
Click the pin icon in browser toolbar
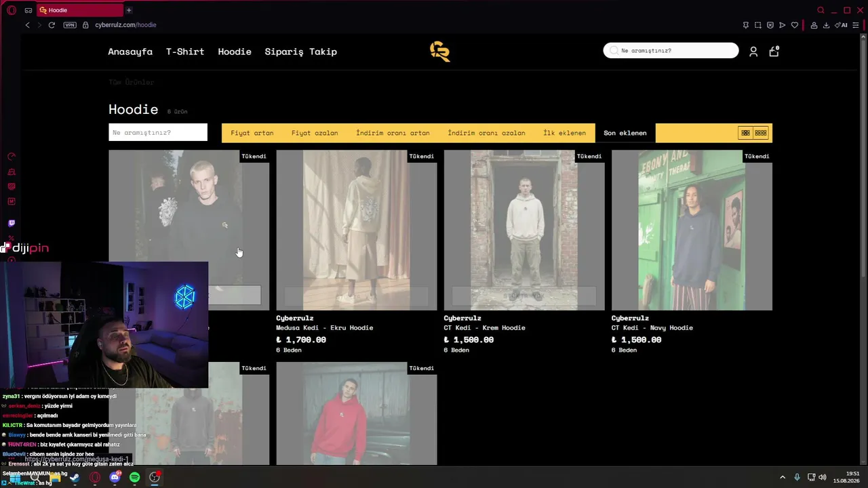pos(746,25)
